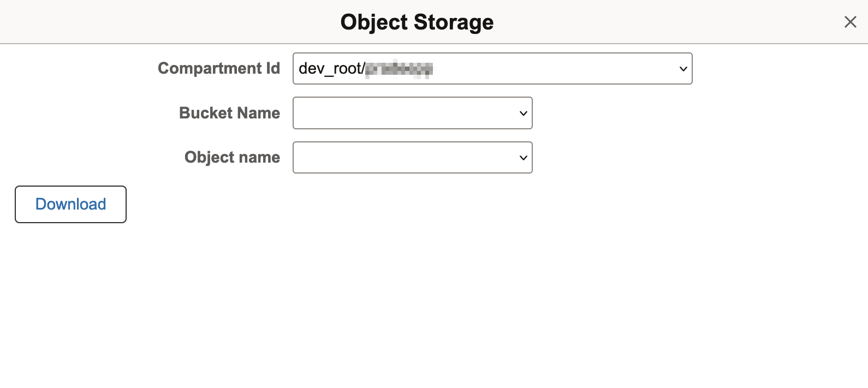Click the Object Storage dialog title
This screenshot has height=388, width=868.
click(x=417, y=22)
